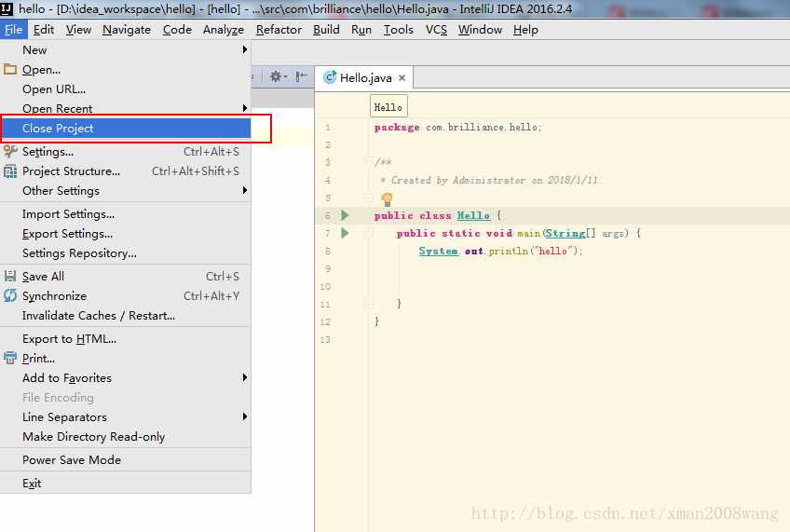Collapse the javadoc comment fold marker
The height and width of the screenshot is (532, 790).
pyautogui.click(x=368, y=162)
